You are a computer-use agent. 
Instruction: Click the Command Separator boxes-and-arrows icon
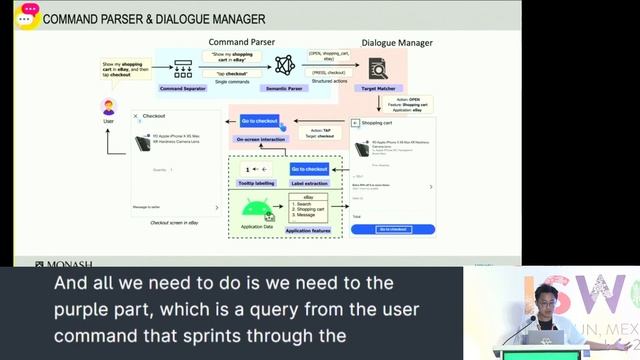click(x=183, y=69)
